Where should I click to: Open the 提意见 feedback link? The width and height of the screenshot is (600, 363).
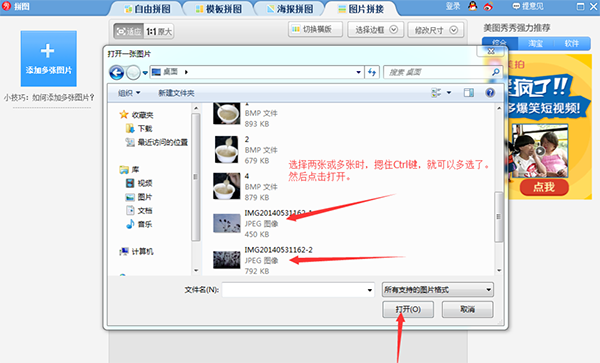pyautogui.click(x=528, y=6)
